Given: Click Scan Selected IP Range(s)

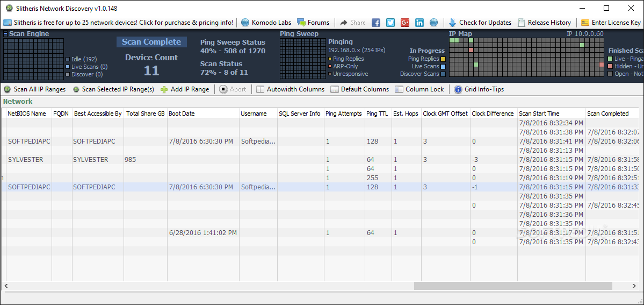Looking at the screenshot, I should tap(113, 89).
